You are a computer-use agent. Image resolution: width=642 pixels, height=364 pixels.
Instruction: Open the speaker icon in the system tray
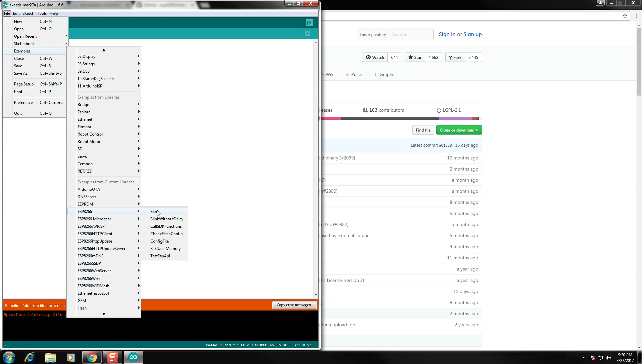click(609, 357)
